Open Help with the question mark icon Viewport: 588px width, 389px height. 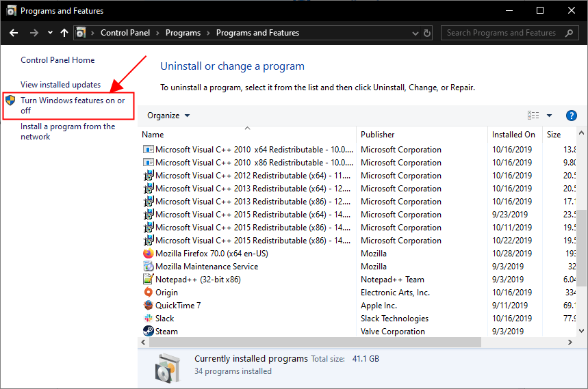pyautogui.click(x=572, y=116)
